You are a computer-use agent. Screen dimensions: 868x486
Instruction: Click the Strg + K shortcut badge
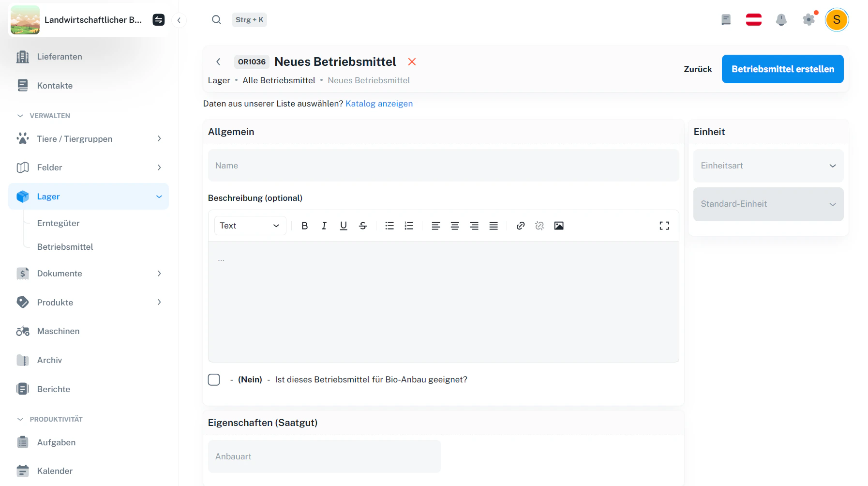click(249, 20)
